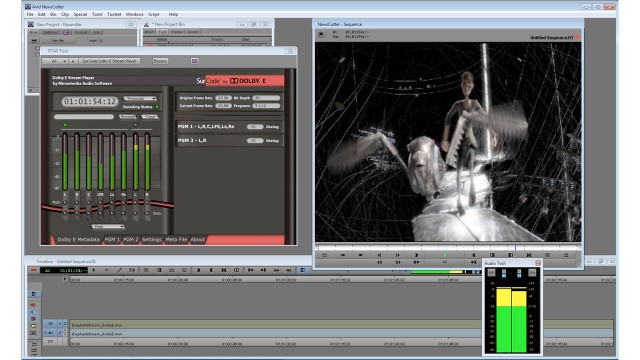Click the monitor icon beside Sequence timecode readout
This screenshot has height=360, width=640.
coord(322,34)
